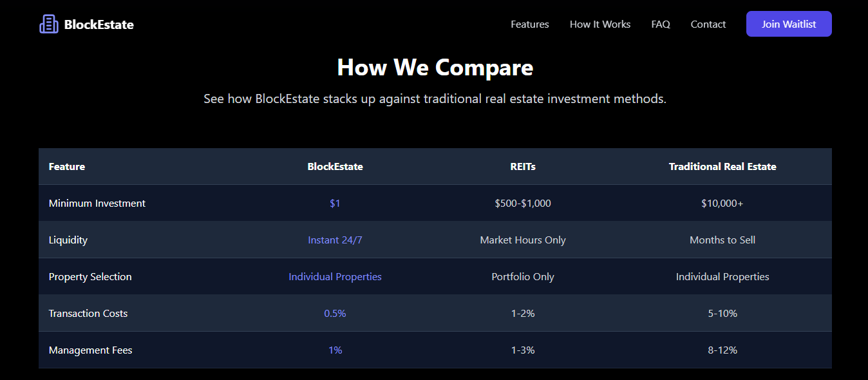Select the Months to Sell cell

[722, 240]
